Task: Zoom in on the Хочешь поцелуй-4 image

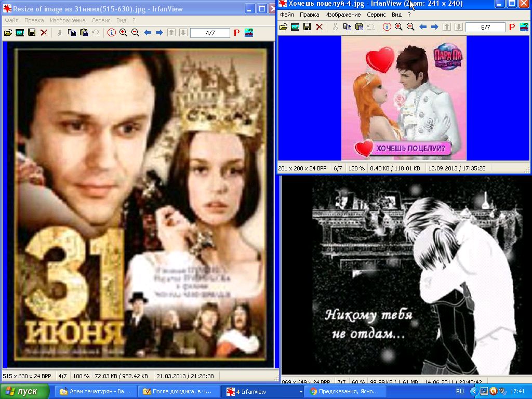Action: tap(398, 27)
